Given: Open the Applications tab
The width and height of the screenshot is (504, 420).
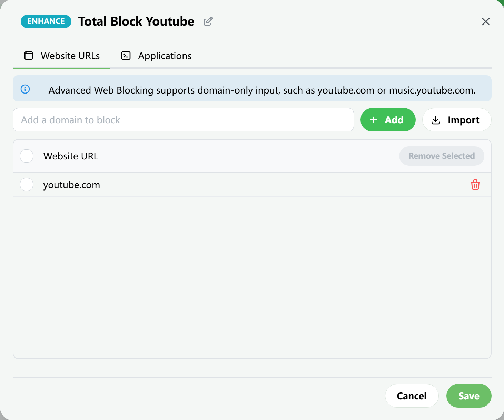Looking at the screenshot, I should (156, 56).
